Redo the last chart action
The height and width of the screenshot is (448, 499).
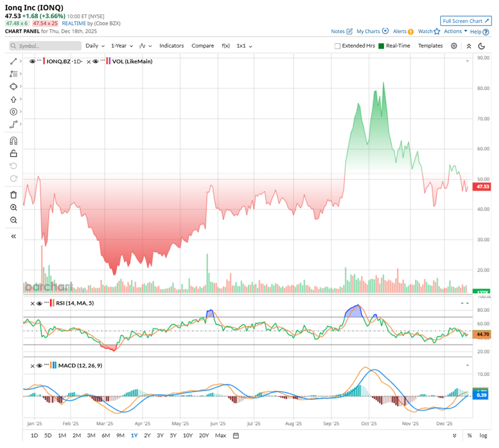click(13, 179)
